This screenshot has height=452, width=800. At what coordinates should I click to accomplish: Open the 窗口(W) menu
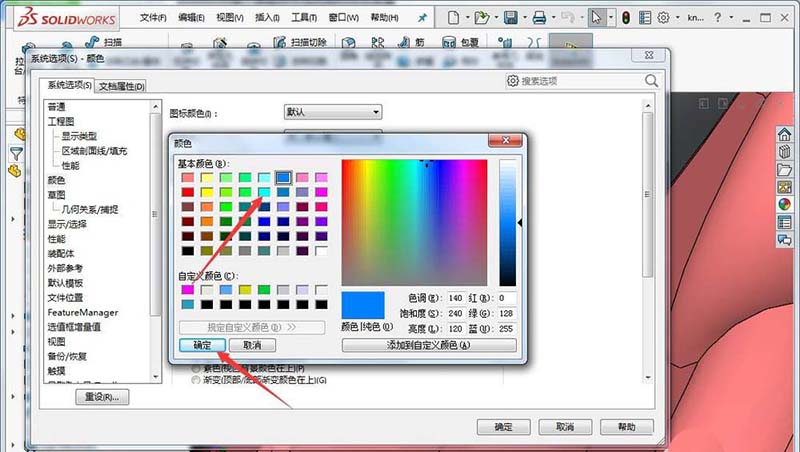pos(343,18)
